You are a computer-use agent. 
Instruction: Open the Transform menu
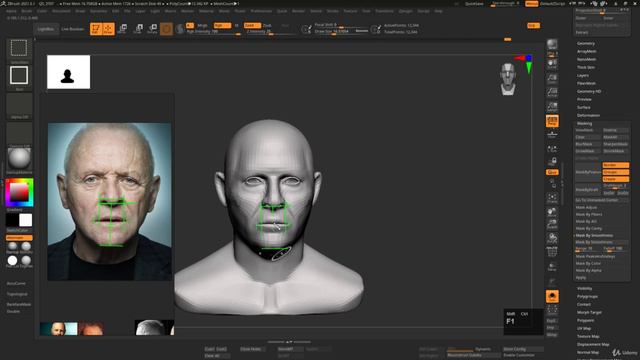tap(384, 11)
